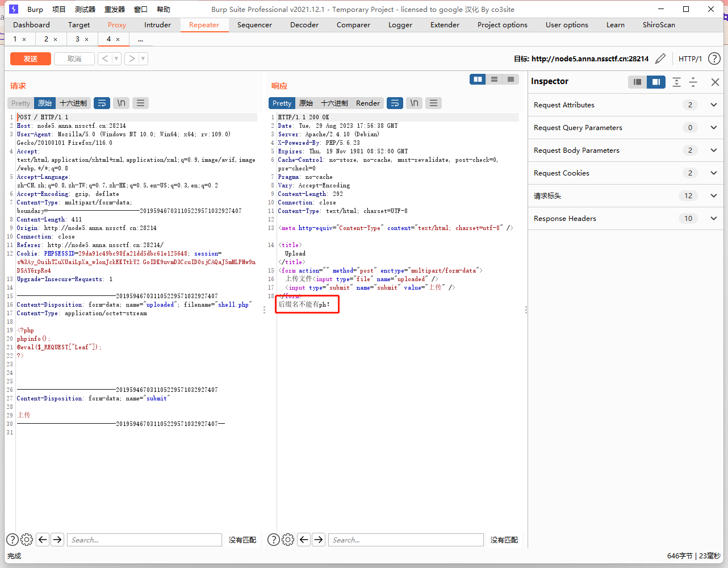Image resolution: width=728 pixels, height=568 pixels.
Task: Open the Decoder tab
Action: tap(304, 24)
